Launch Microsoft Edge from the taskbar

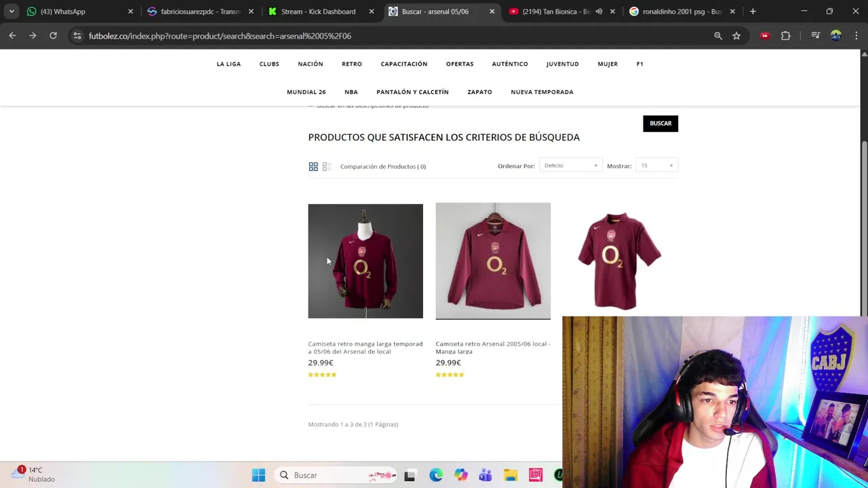point(436,475)
